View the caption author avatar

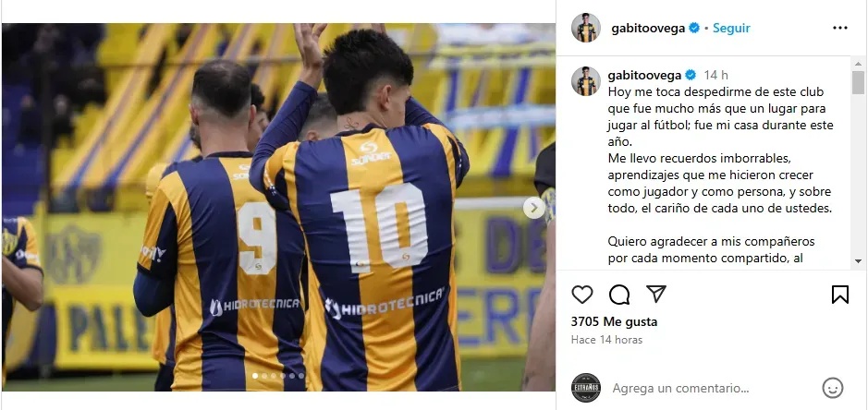click(x=586, y=80)
